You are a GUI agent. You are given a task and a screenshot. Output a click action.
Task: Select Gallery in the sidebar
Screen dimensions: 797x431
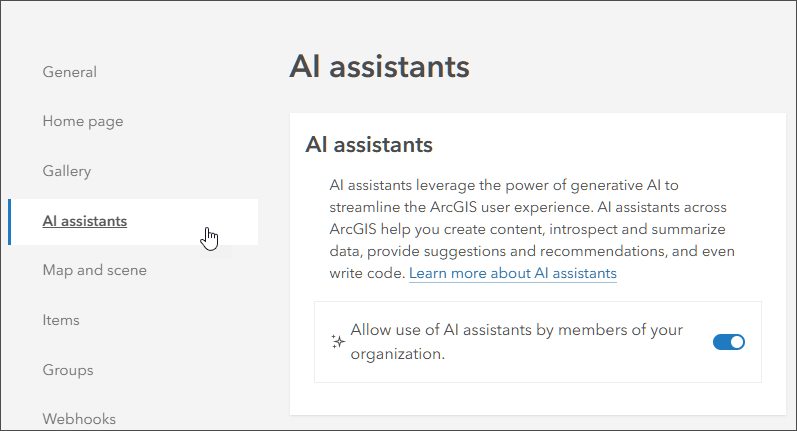coord(67,171)
